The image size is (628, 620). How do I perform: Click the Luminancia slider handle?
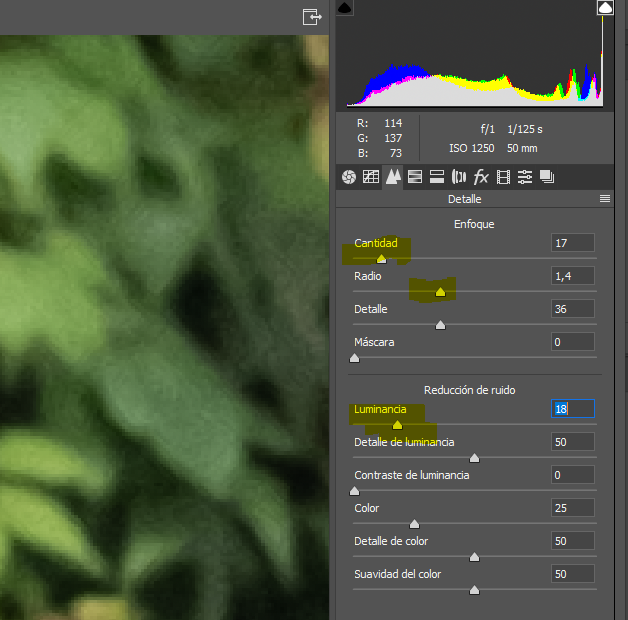pos(397,425)
